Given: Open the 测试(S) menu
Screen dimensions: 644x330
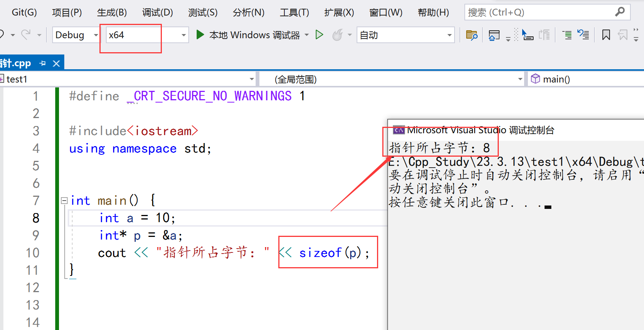Looking at the screenshot, I should (x=203, y=12).
